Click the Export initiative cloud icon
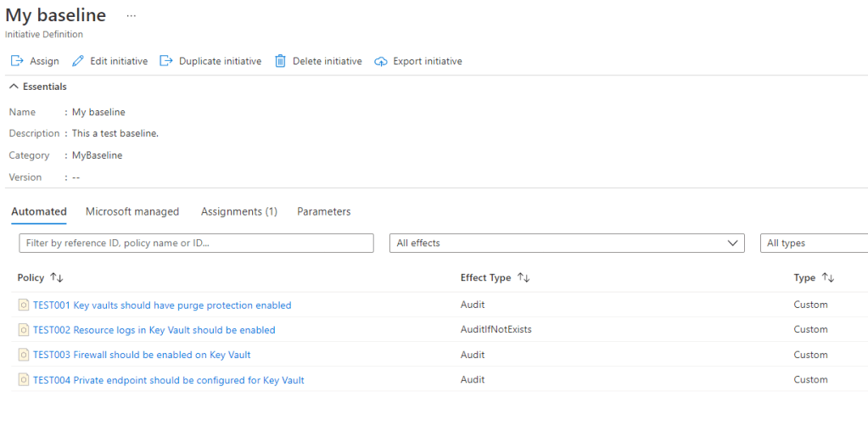 coord(381,61)
